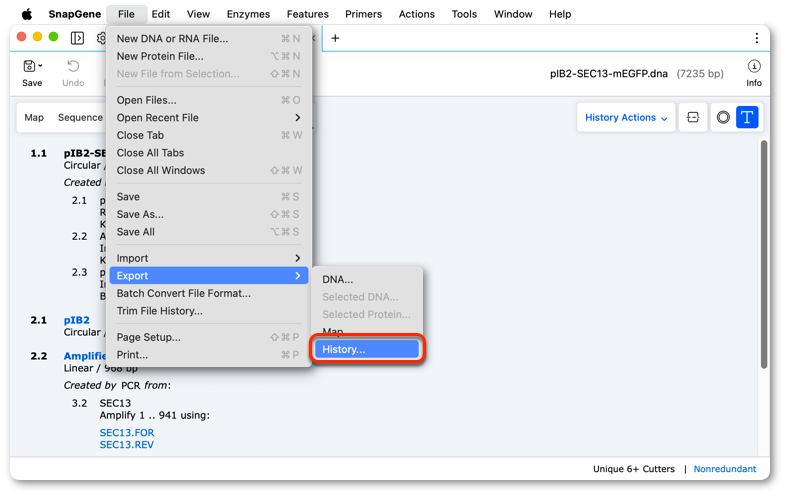Open the Enzymes menu
This screenshot has width=786, height=496.
(x=248, y=14)
